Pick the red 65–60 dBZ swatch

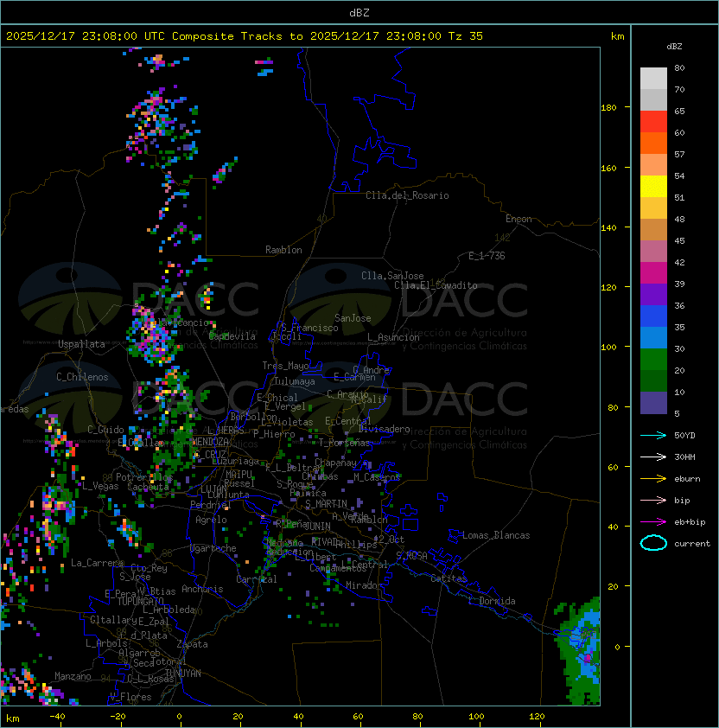653,122
